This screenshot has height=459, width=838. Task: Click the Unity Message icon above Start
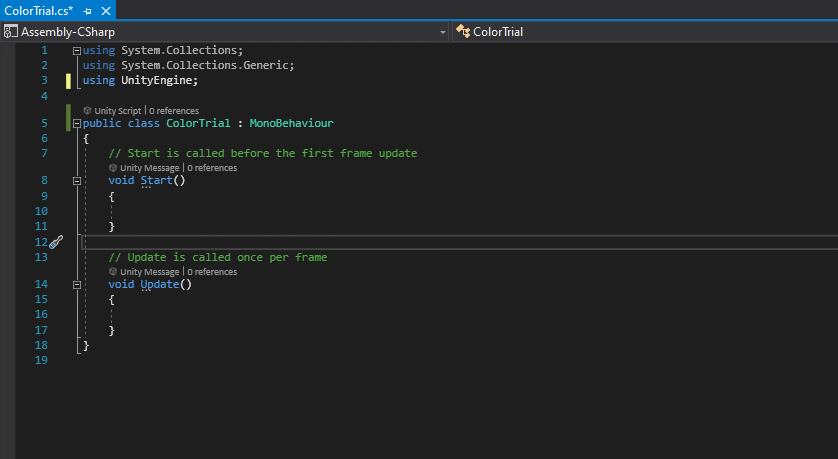113,168
